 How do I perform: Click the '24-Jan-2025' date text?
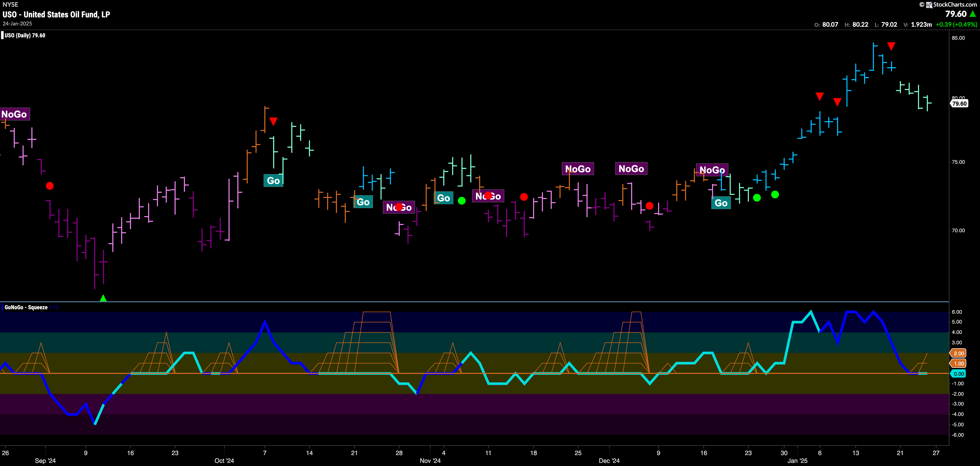(17, 24)
